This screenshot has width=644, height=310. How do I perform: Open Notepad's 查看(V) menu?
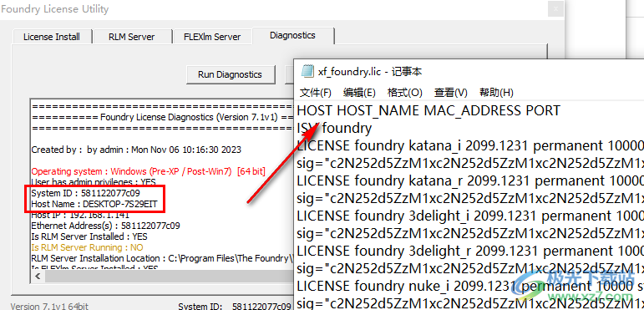[x=451, y=93]
